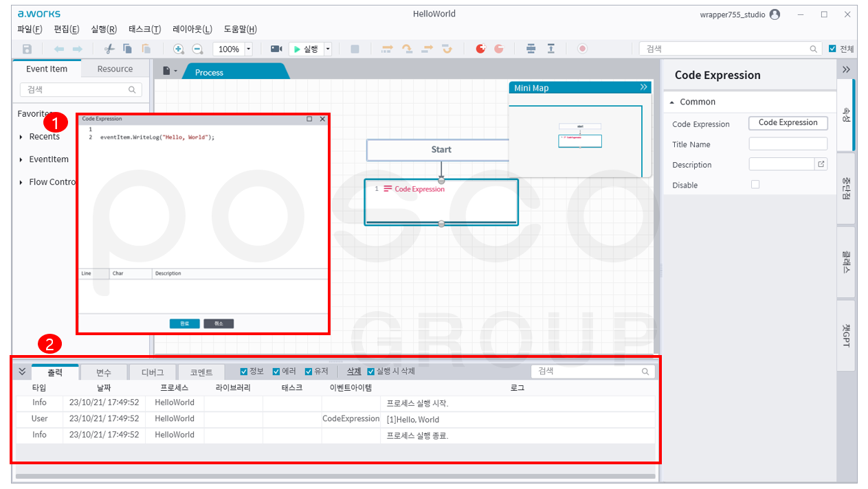Click the fourth orange step-out icon
Viewport: 868px width, 489px height.
[x=447, y=49]
